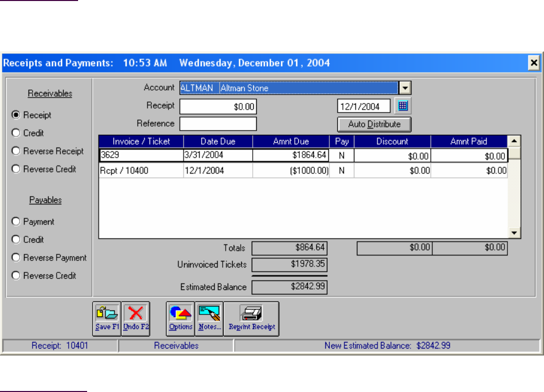This screenshot has width=544, height=392.
Task: Close the Receipts and Payments window
Action: coord(534,63)
